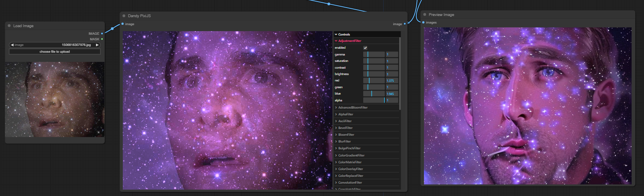Click the contrast value field
Image resolution: width=644 pixels, height=196 pixels.
coord(392,67)
